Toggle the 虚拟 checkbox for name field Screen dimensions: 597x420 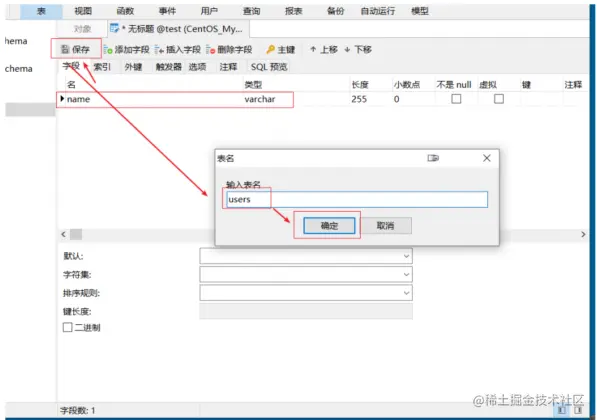pyautogui.click(x=499, y=99)
